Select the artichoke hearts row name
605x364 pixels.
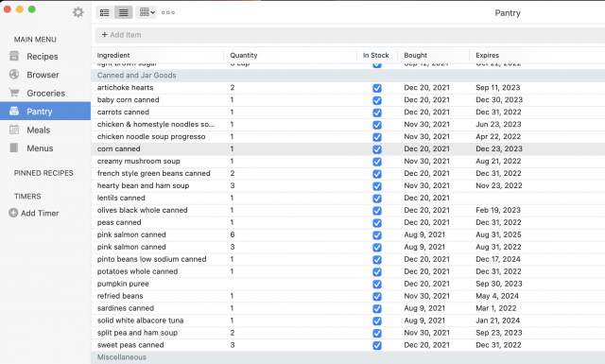(x=125, y=88)
